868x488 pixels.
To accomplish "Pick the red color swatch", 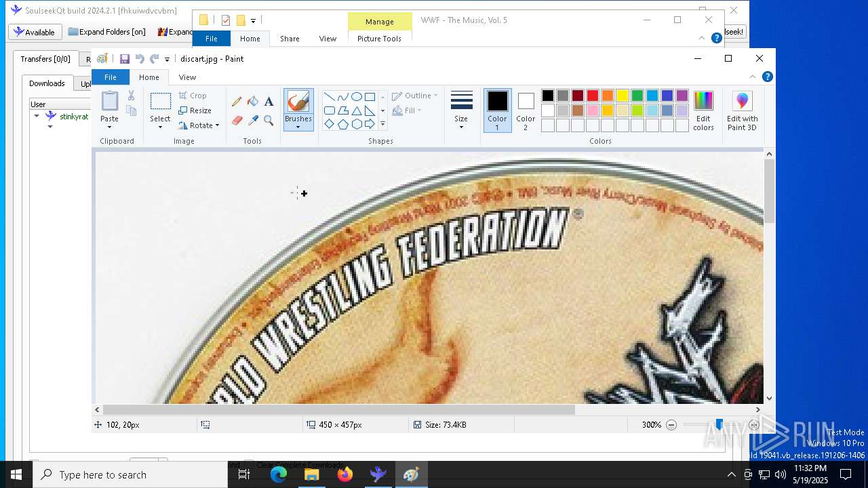I will pyautogui.click(x=593, y=96).
